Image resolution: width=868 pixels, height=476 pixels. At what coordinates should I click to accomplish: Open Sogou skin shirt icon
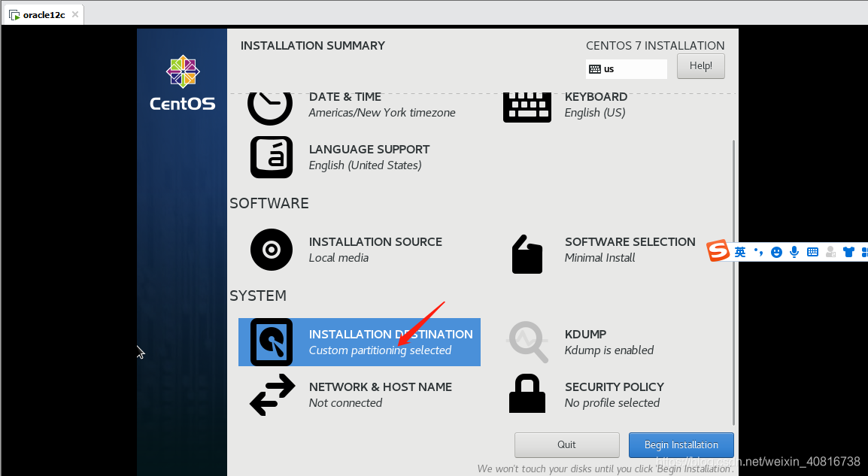pos(848,253)
